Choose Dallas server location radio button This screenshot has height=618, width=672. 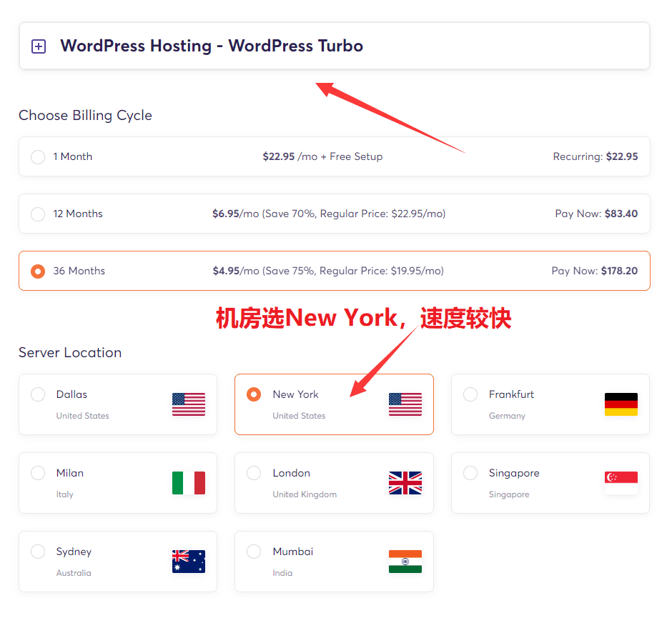38,394
